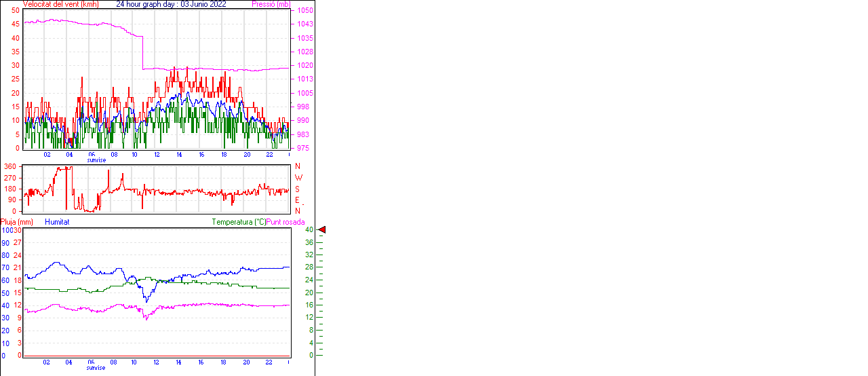Select the 'Pluja (mm)' legend label
The image size is (868, 376).
17,222
